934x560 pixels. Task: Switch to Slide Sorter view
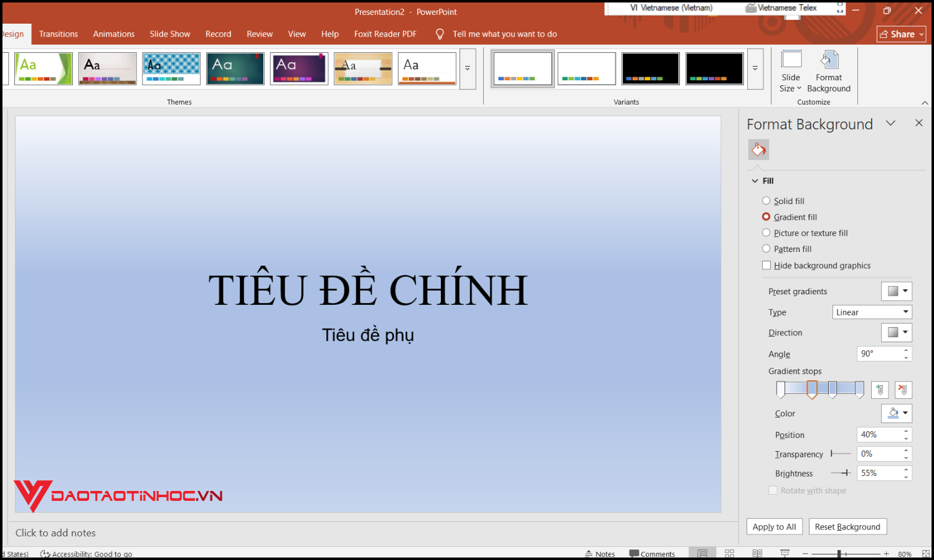pos(729,553)
